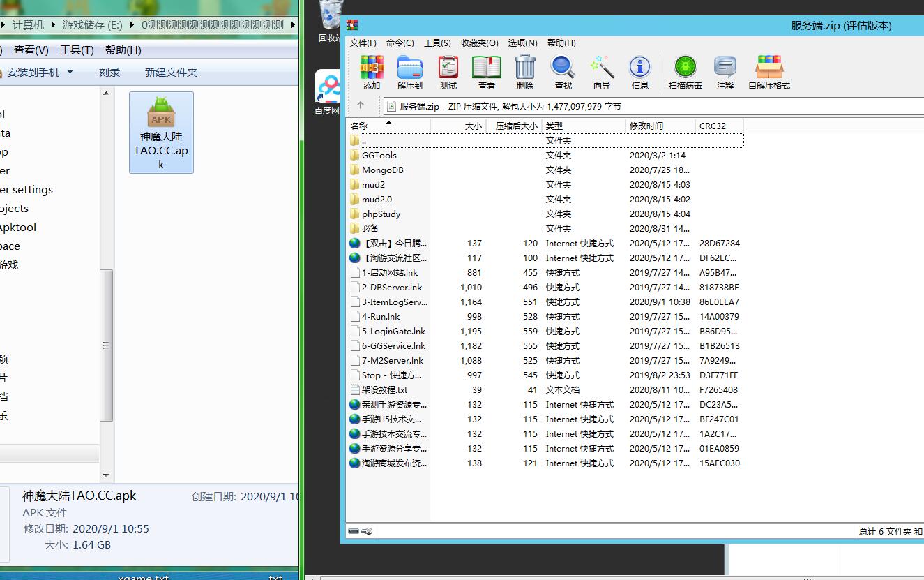
Task: Click the Explorer sidebar vertical scrollbar
Action: tap(107, 345)
